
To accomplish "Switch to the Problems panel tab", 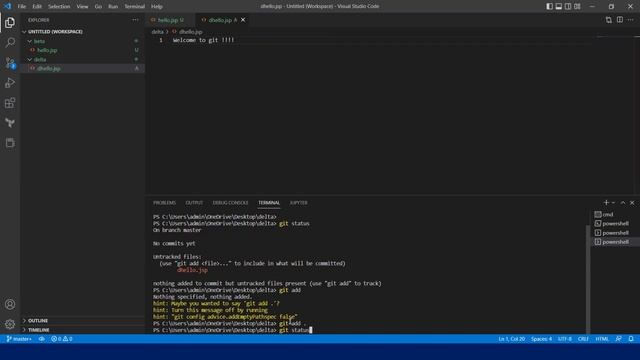I will click(x=164, y=202).
